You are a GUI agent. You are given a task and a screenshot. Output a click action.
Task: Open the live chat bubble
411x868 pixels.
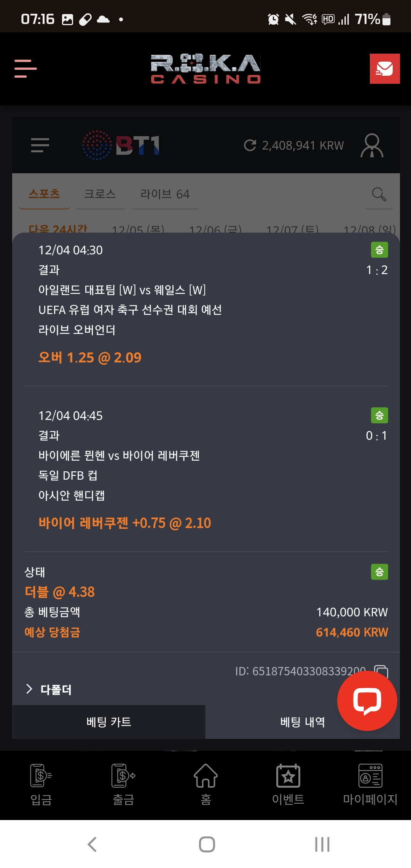point(367,700)
